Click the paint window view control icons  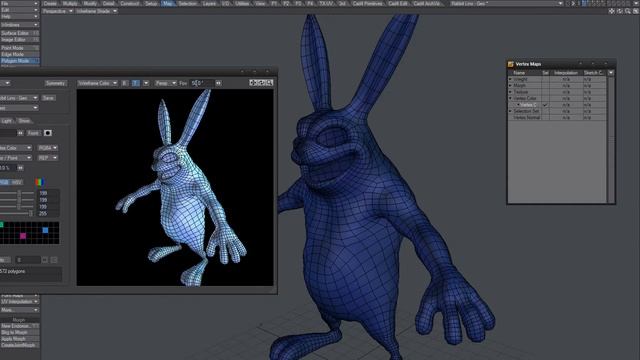pyautogui.click(x=261, y=83)
